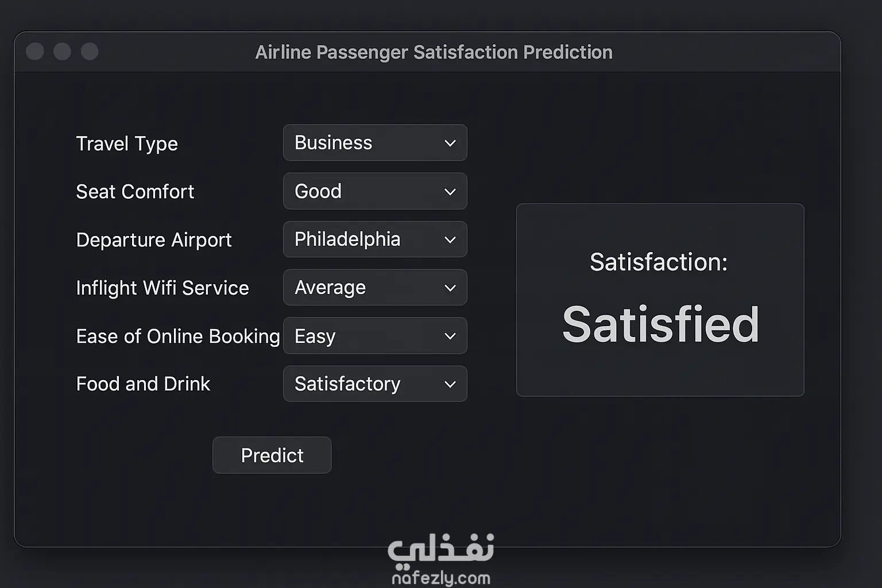882x588 pixels.
Task: Maximize the window using the third title-bar button
Action: click(x=90, y=52)
